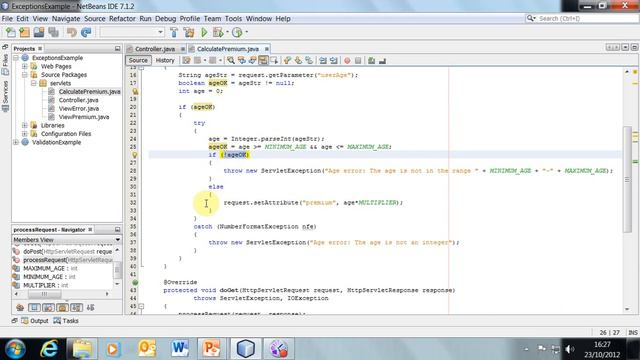Click the Find Selection magnifier icon
The height and width of the screenshot is (360, 640).
point(231,60)
